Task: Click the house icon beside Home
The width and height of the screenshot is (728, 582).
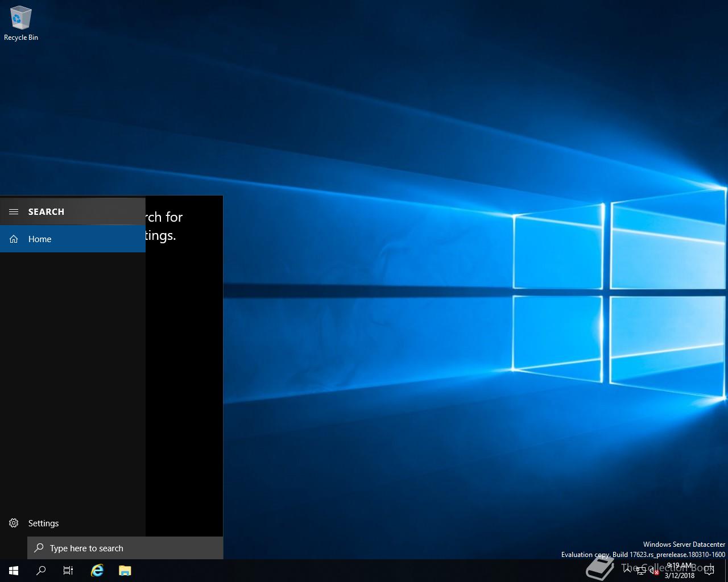Action: (14, 239)
